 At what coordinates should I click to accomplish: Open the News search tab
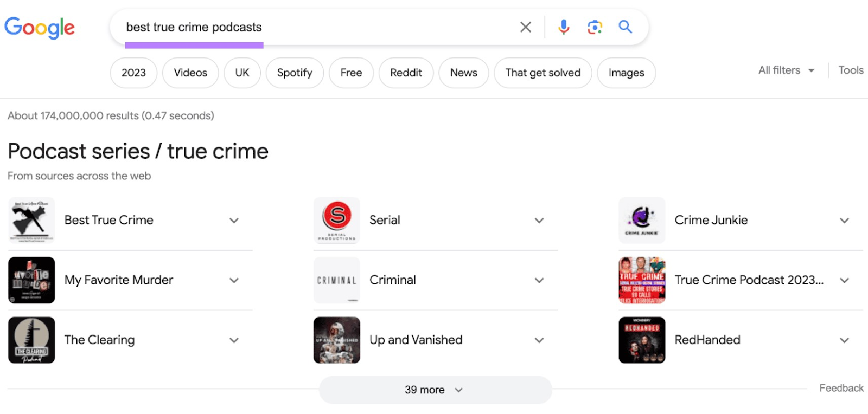[x=463, y=73]
